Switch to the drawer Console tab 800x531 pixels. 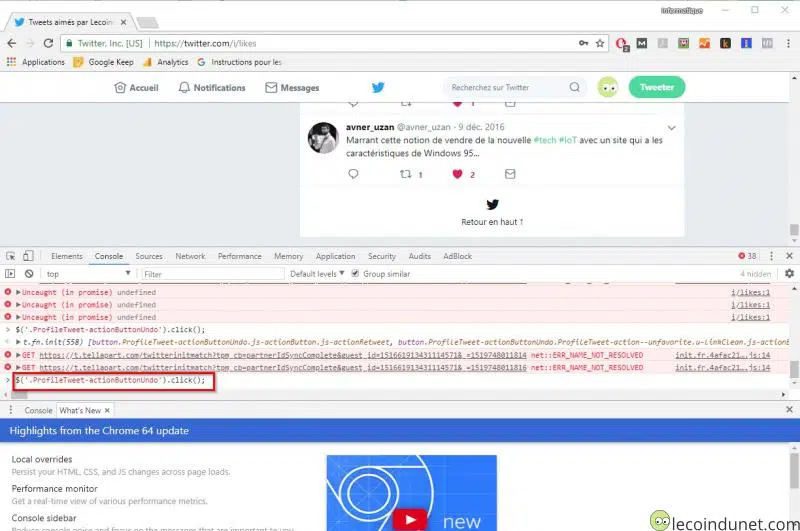pos(38,410)
